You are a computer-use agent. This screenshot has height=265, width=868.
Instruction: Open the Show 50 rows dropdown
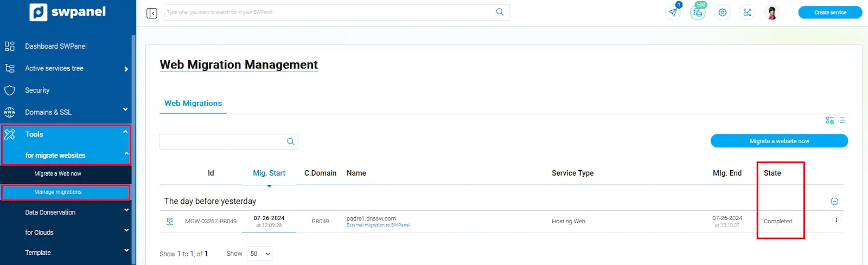pos(259,254)
